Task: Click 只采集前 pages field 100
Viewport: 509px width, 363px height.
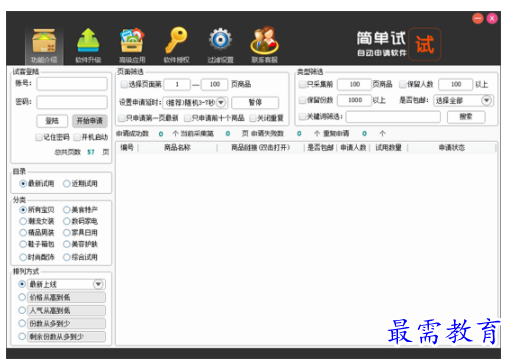Action: coord(354,84)
